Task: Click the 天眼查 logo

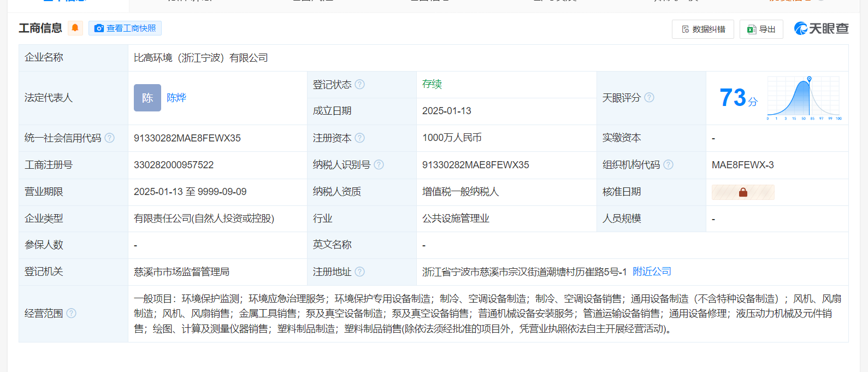Action: click(x=821, y=28)
